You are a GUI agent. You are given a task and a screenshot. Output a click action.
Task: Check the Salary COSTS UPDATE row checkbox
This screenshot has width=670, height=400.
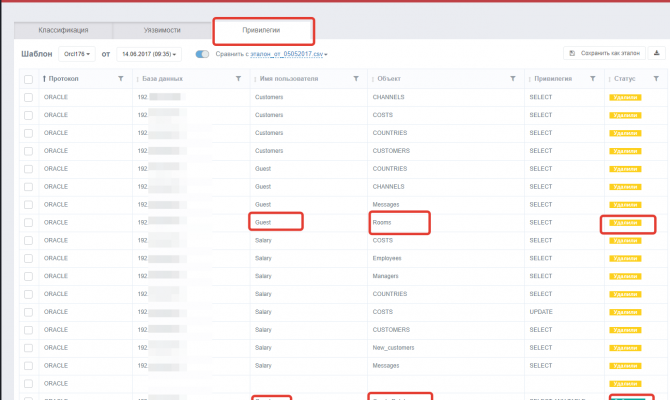point(29,312)
